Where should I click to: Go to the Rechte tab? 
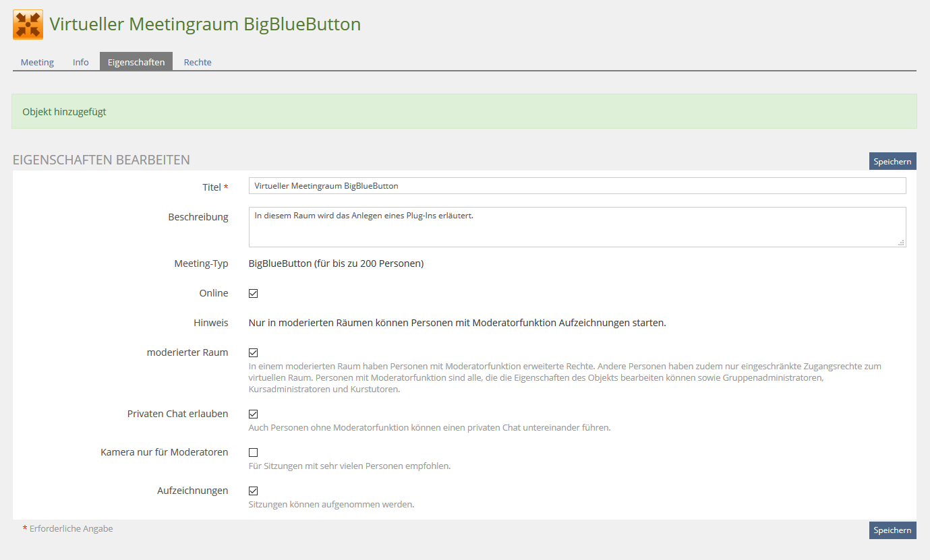click(x=198, y=62)
